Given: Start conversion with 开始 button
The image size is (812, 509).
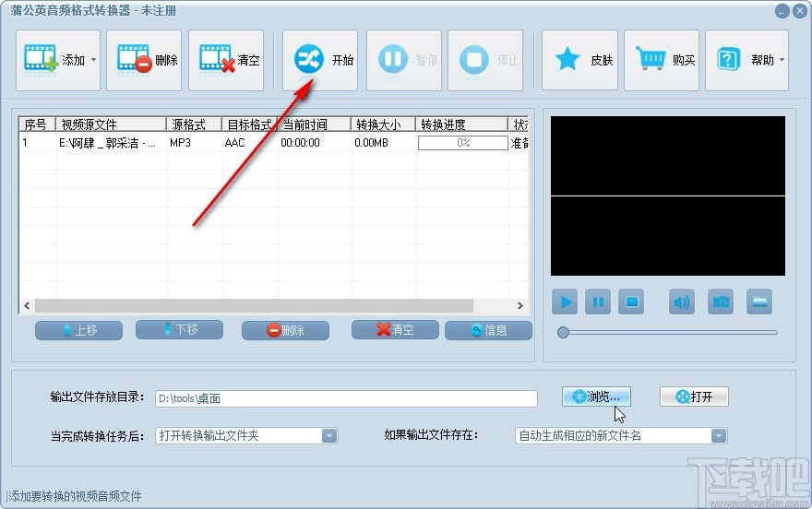Looking at the screenshot, I should pyautogui.click(x=320, y=61).
